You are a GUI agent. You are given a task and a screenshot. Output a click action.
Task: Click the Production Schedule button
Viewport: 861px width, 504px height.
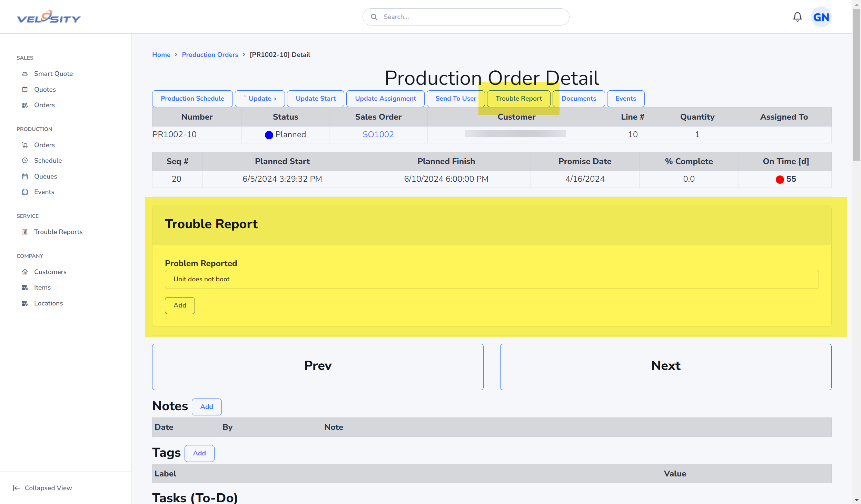tap(192, 99)
